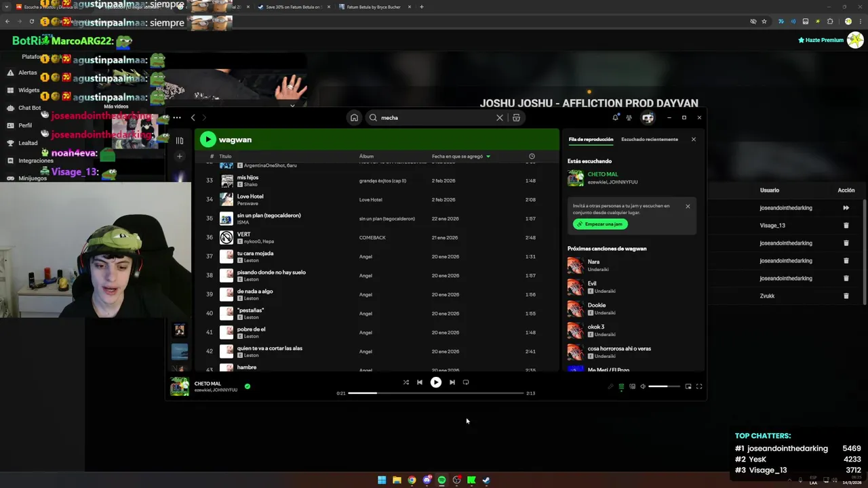Viewport: 868px width, 488px height.
Task: Open Chrome three-dot menu
Action: pyautogui.click(x=860, y=22)
